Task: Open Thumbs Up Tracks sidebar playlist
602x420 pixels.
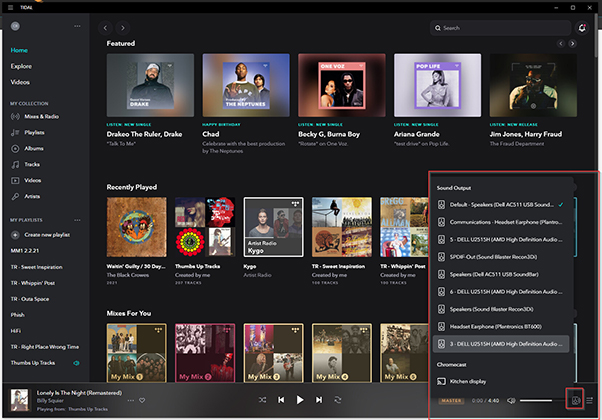Action: [x=33, y=363]
